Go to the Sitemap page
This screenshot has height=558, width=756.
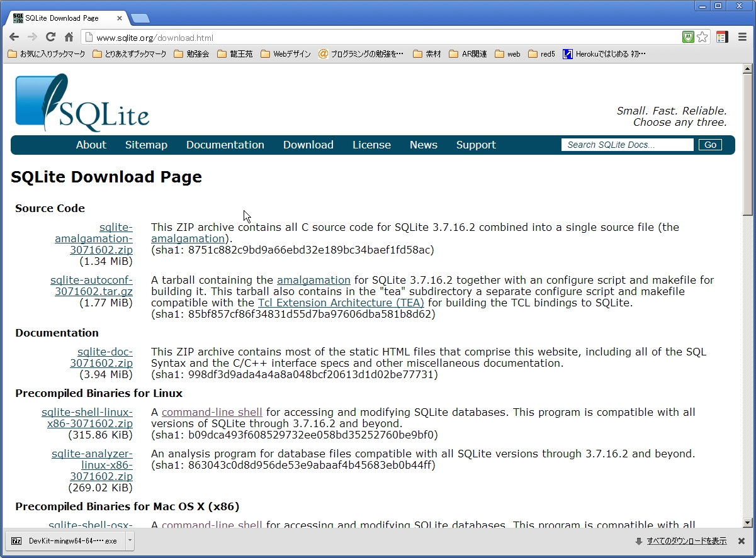click(146, 145)
